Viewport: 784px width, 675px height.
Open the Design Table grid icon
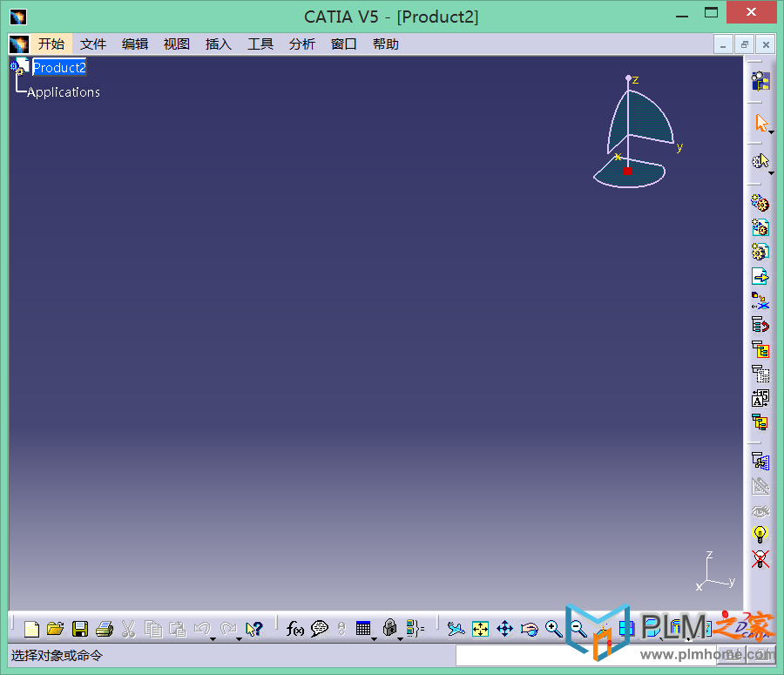[363, 629]
